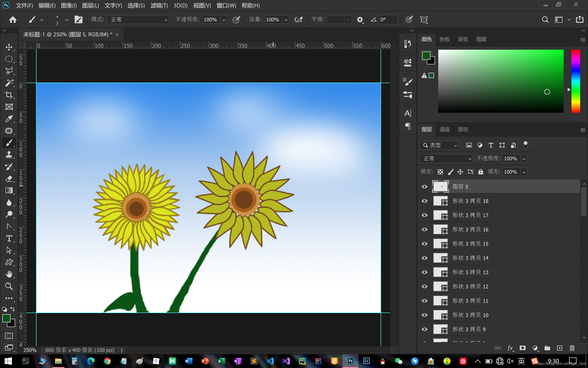
Task: Select the Horizontal Type tool
Action: pyautogui.click(x=9, y=239)
